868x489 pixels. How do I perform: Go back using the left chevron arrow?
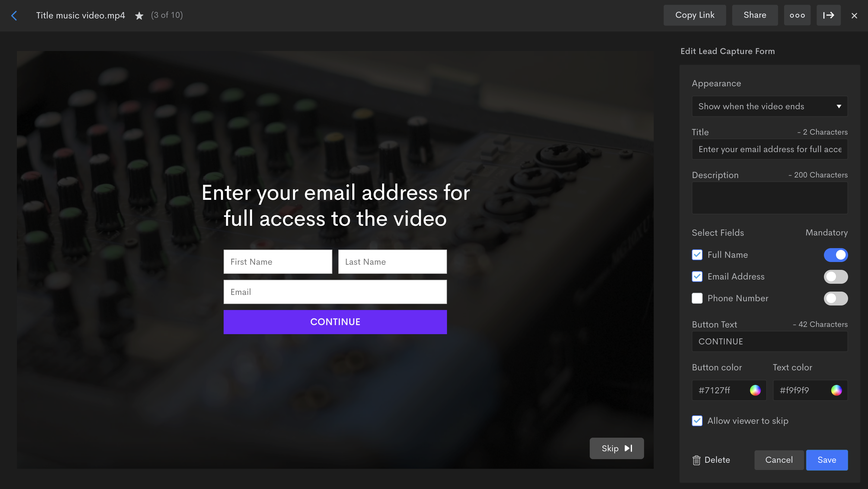[14, 15]
